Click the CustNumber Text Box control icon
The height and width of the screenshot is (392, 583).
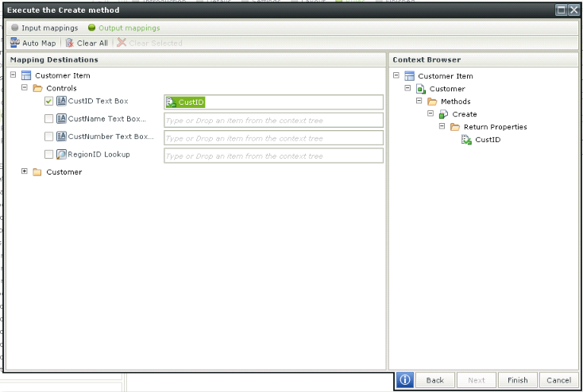[61, 136]
